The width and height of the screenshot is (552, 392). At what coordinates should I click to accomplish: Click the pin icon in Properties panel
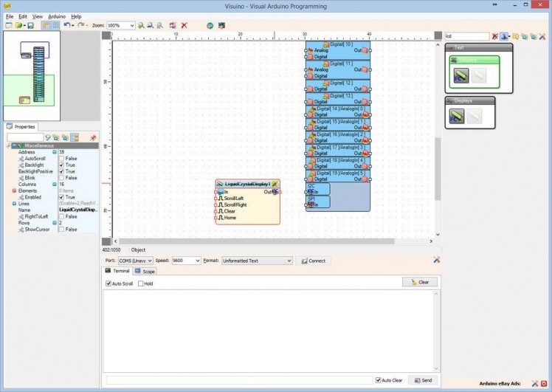pos(93,137)
